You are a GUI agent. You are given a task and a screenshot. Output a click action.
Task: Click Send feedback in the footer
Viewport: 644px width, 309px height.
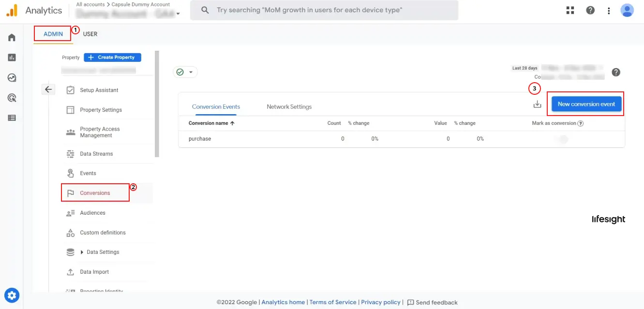pyautogui.click(x=433, y=302)
